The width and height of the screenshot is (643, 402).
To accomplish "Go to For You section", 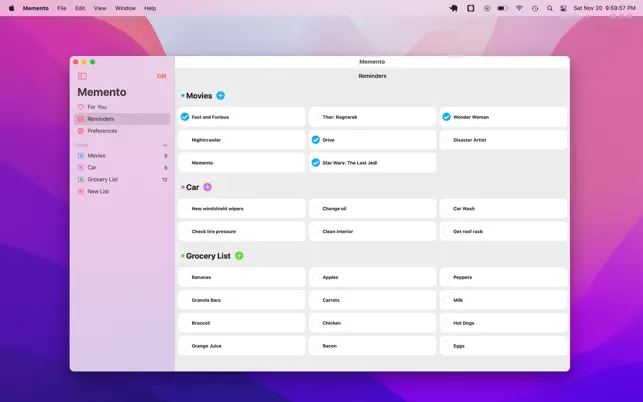I will (x=122, y=107).
